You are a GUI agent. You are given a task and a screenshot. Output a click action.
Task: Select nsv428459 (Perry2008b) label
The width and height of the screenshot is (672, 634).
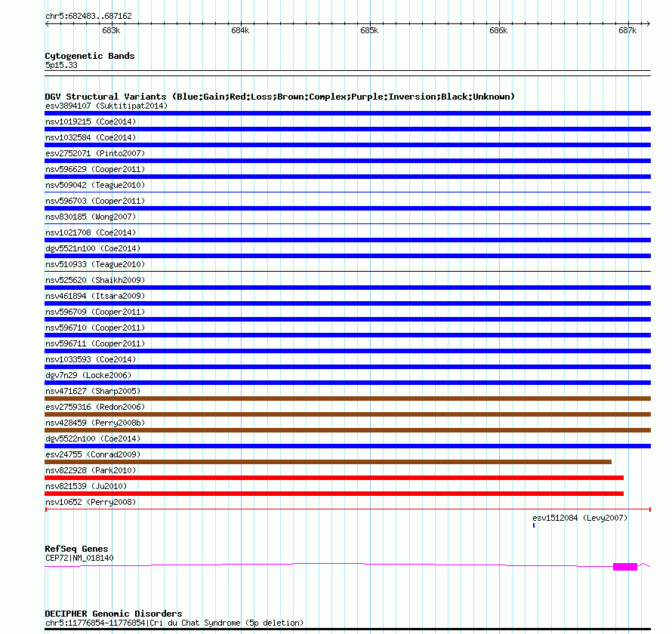click(95, 423)
